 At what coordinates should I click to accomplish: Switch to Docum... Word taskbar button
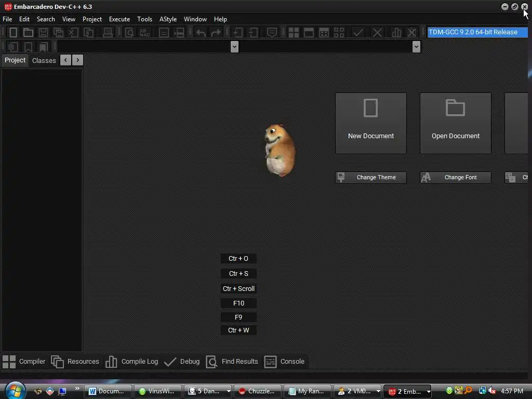coord(108,391)
